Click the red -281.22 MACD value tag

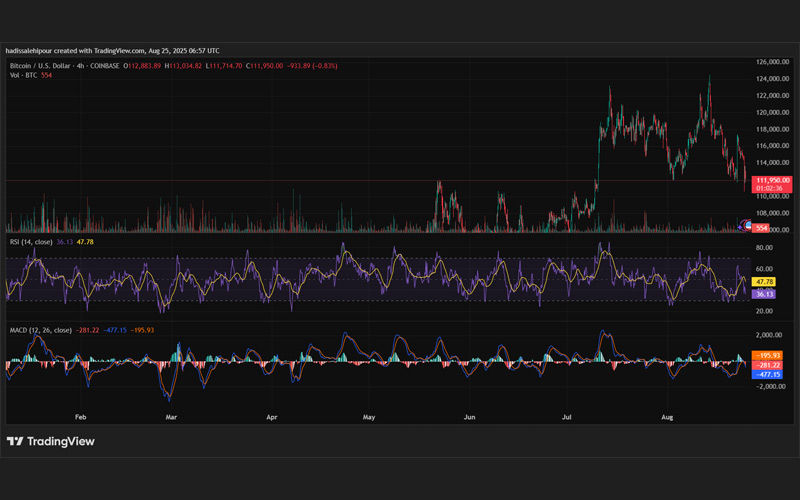[x=767, y=365]
